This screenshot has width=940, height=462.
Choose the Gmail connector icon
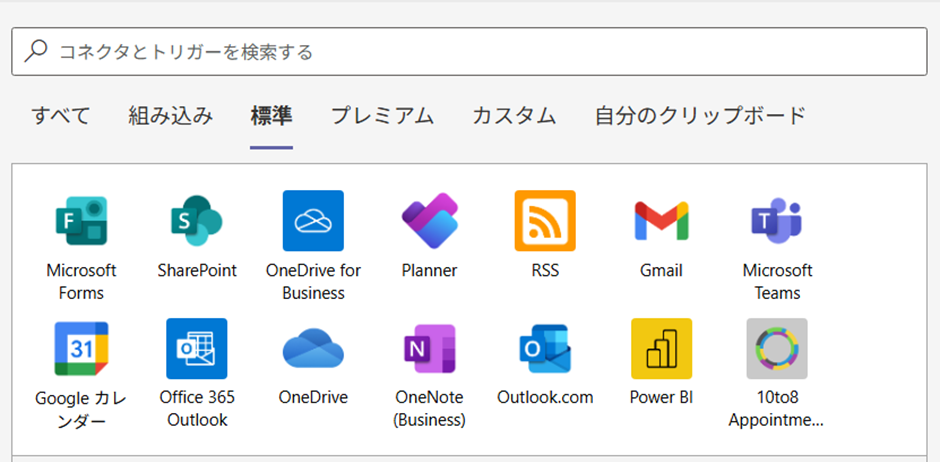[661, 221]
